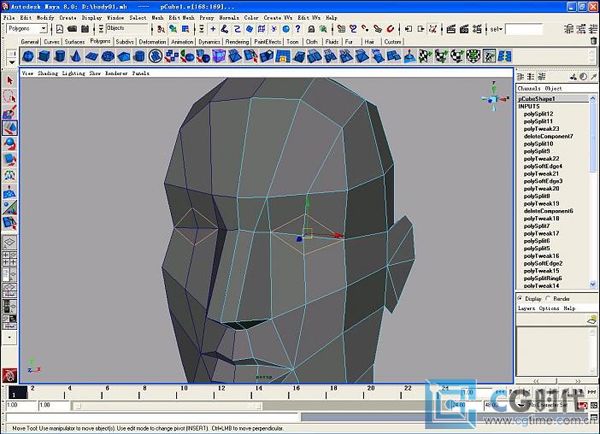Image resolution: width=600 pixels, height=434 pixels.
Task: Click the playback start time field 1.00
Action: coord(54,405)
